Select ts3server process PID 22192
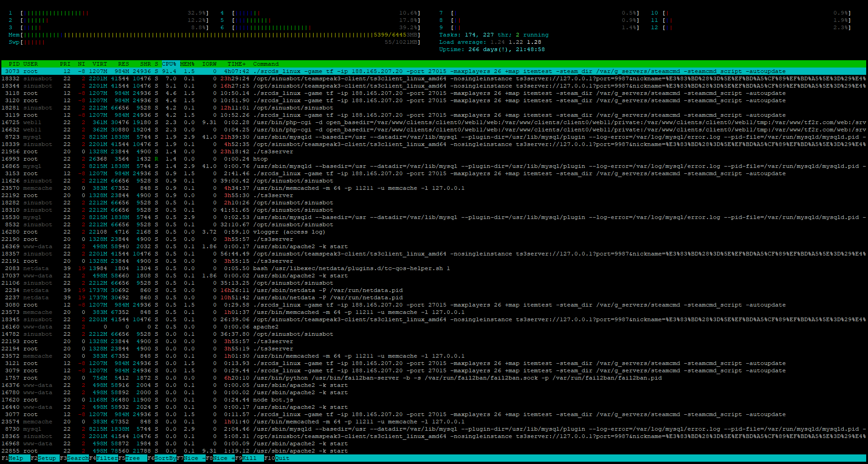This screenshot has width=868, height=464. (434, 195)
